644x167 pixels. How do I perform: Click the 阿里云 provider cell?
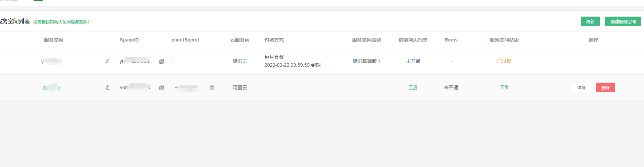click(240, 87)
